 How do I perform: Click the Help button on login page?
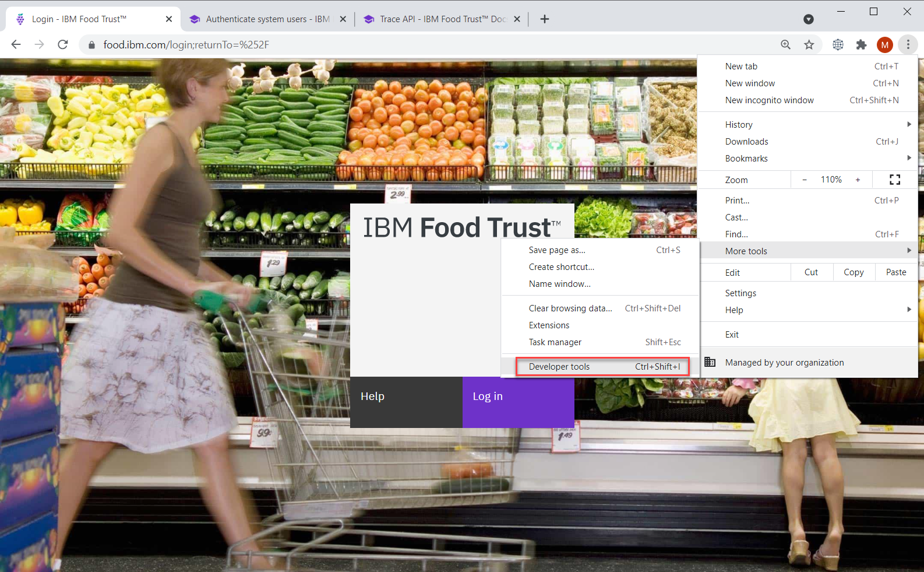click(406, 402)
